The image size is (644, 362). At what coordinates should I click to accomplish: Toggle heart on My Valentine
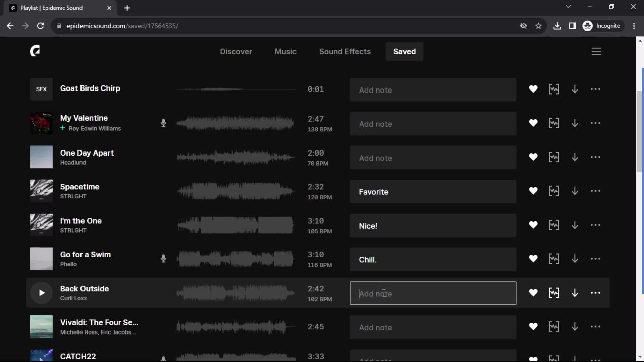533,123
